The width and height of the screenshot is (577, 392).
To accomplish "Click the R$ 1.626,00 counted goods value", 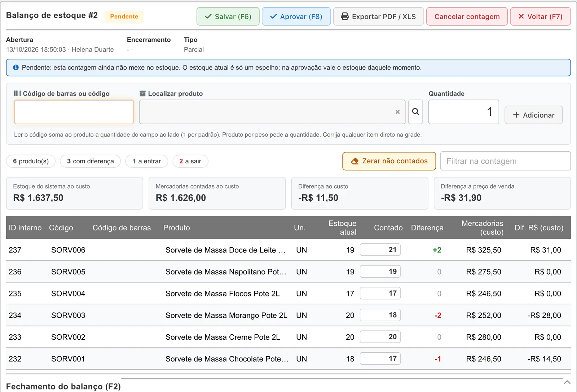I will click(181, 198).
